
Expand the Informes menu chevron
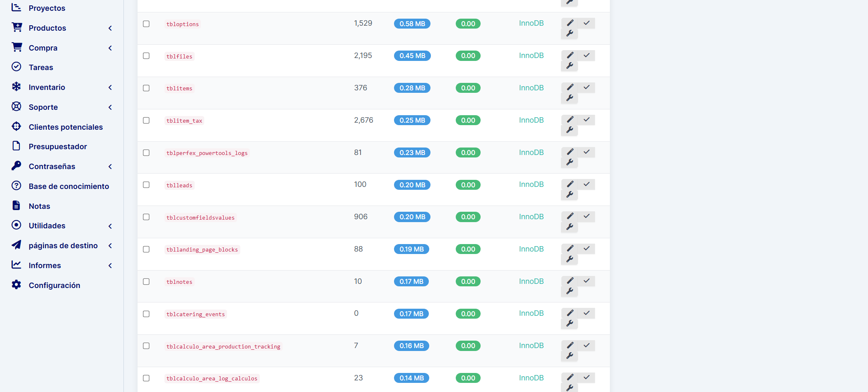110,266
